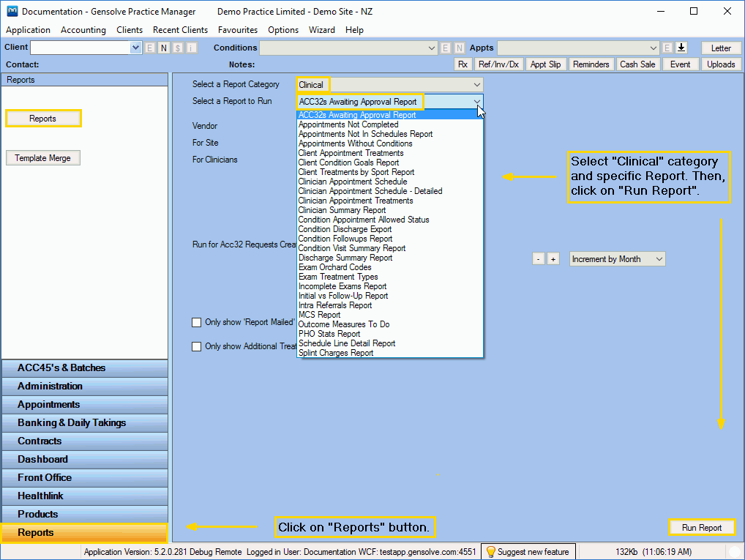The image size is (745, 560).
Task: Click the Reminders button
Action: [591, 64]
